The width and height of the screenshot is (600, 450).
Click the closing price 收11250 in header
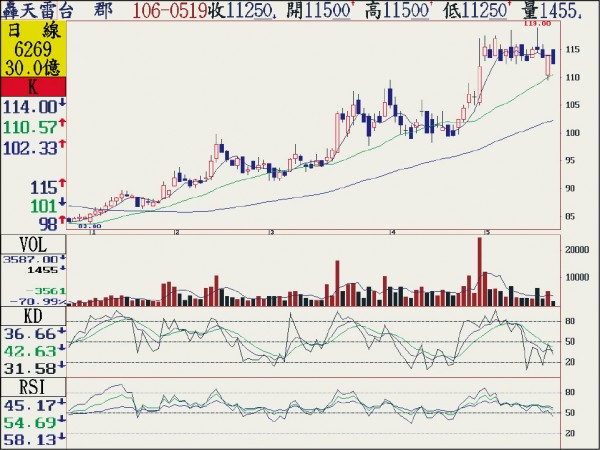click(243, 10)
